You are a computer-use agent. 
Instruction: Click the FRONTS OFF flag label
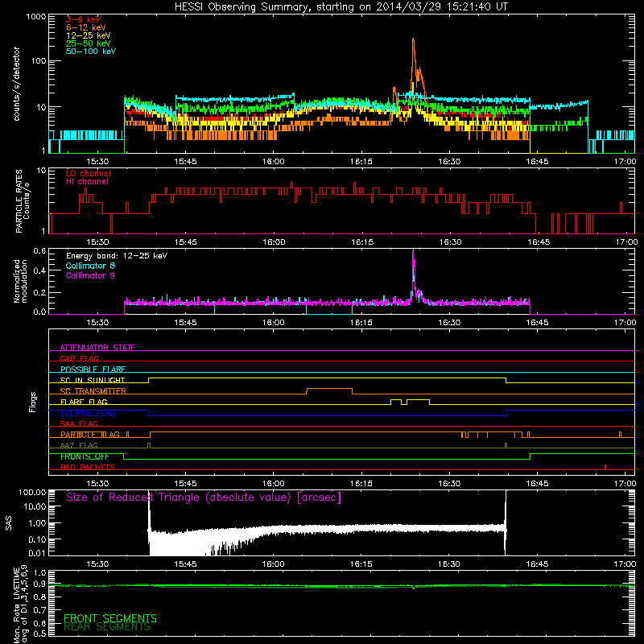(85, 456)
